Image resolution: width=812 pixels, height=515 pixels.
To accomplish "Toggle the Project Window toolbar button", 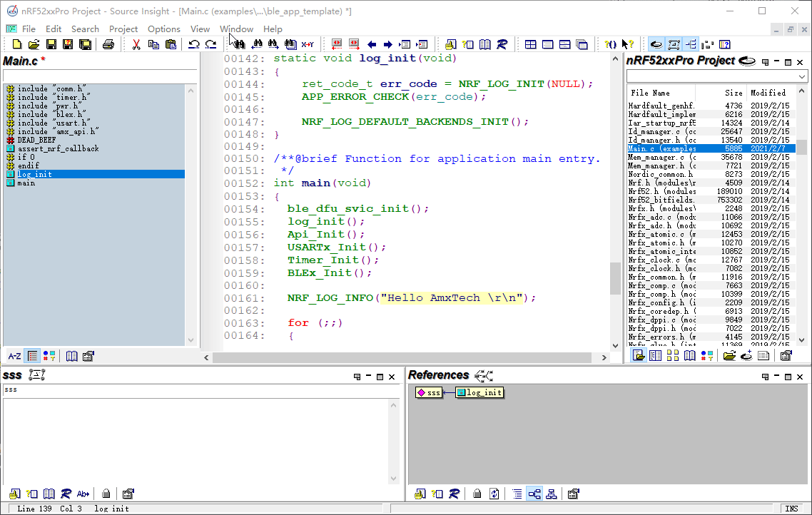I will [x=656, y=44].
